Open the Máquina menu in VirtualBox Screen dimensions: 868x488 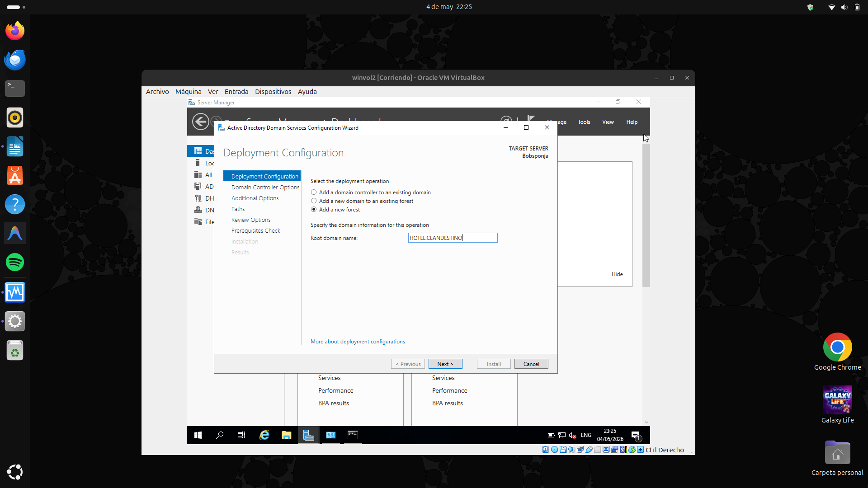pyautogui.click(x=189, y=91)
